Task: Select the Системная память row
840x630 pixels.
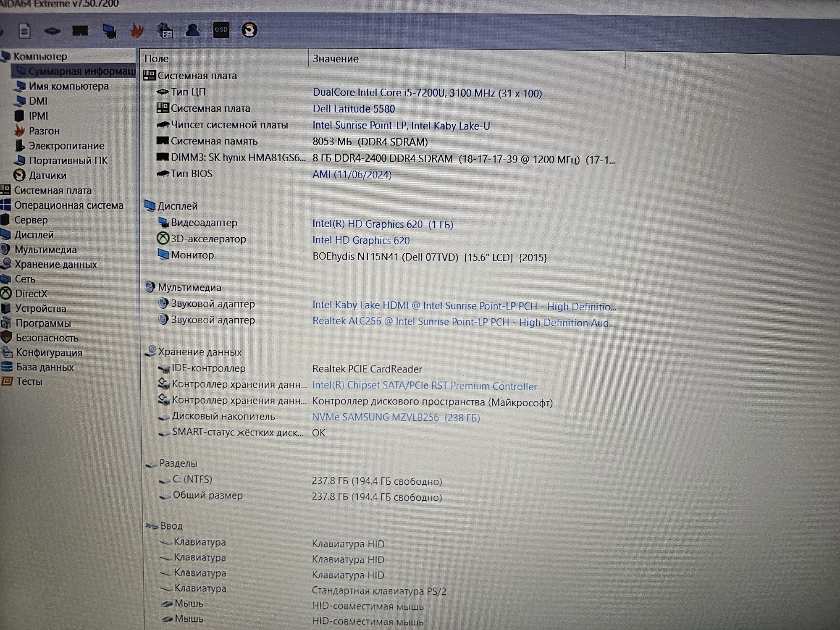Action: [x=292, y=142]
